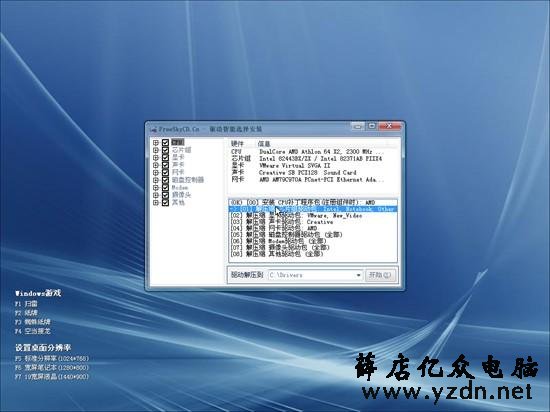This screenshot has height=412, width=550.
Task: Expand the 摄像头 tree node
Action: (x=156, y=195)
